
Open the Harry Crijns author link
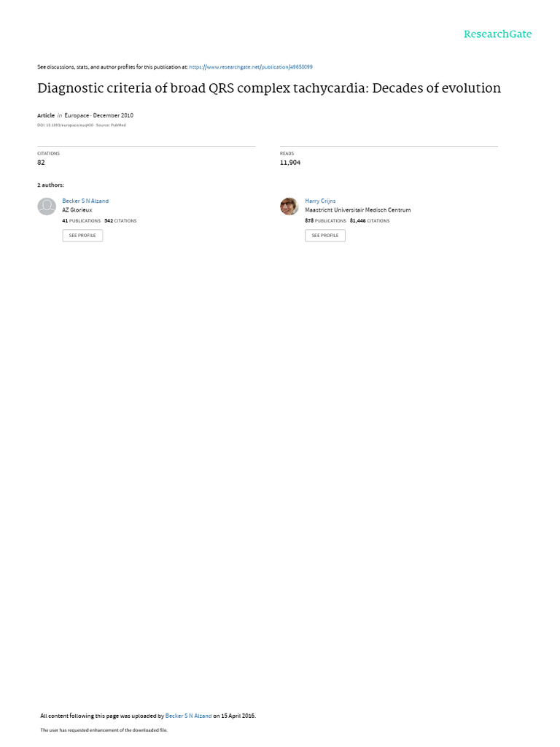point(320,201)
